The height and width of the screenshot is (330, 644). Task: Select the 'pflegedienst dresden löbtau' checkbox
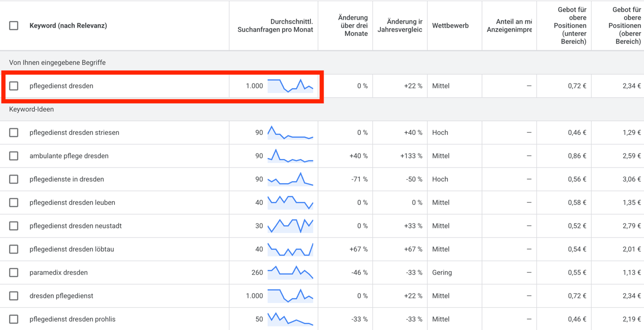14,249
